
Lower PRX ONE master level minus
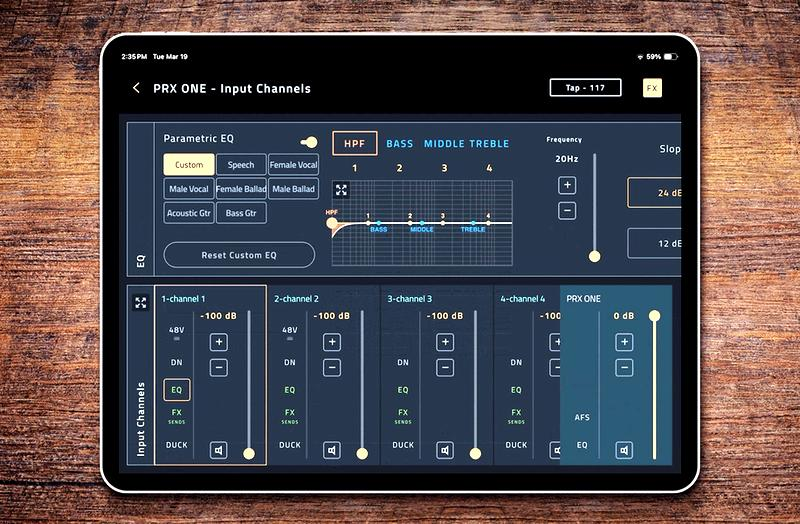click(624, 367)
